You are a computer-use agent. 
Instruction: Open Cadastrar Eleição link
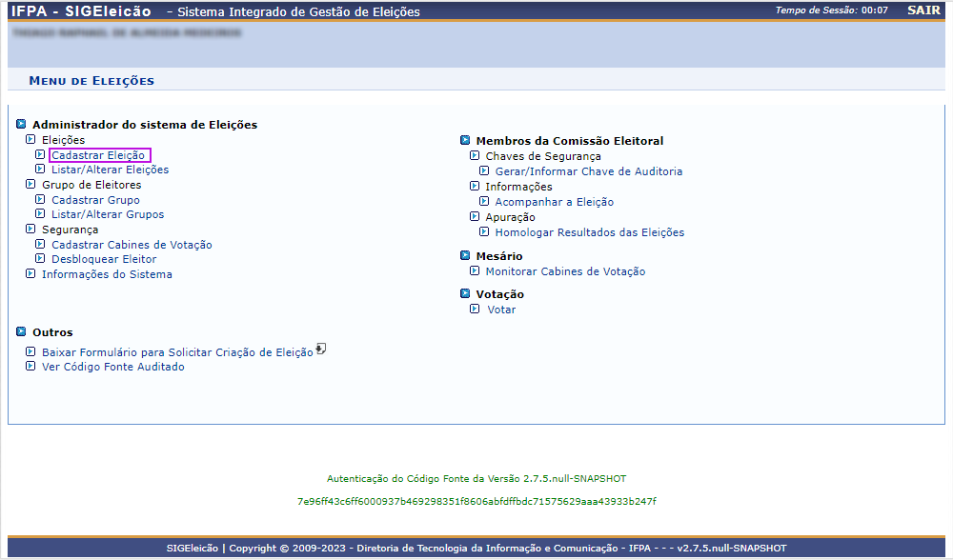[98, 155]
